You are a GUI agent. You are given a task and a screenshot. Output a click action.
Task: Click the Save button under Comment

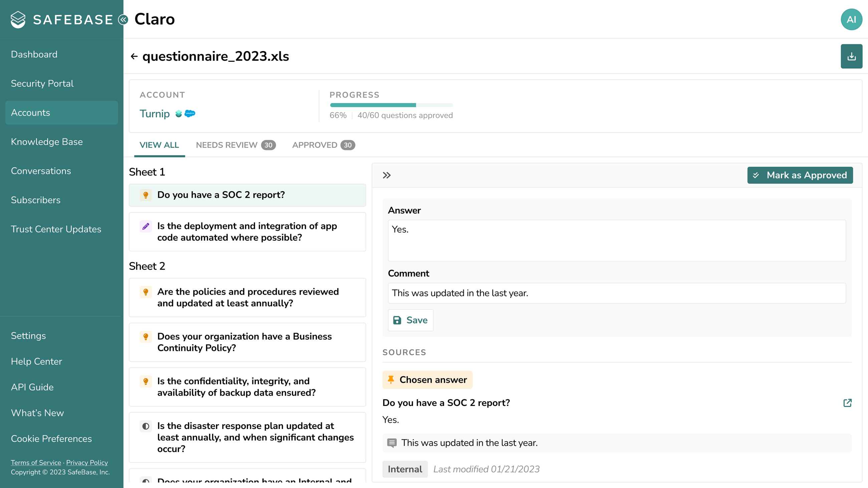tap(410, 320)
